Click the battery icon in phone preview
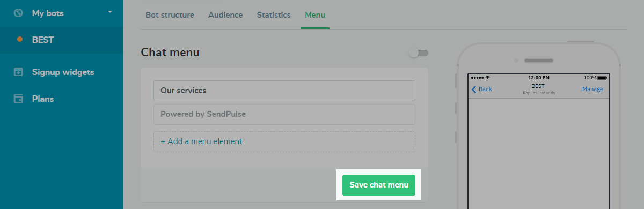The height and width of the screenshot is (209, 644). [x=602, y=78]
